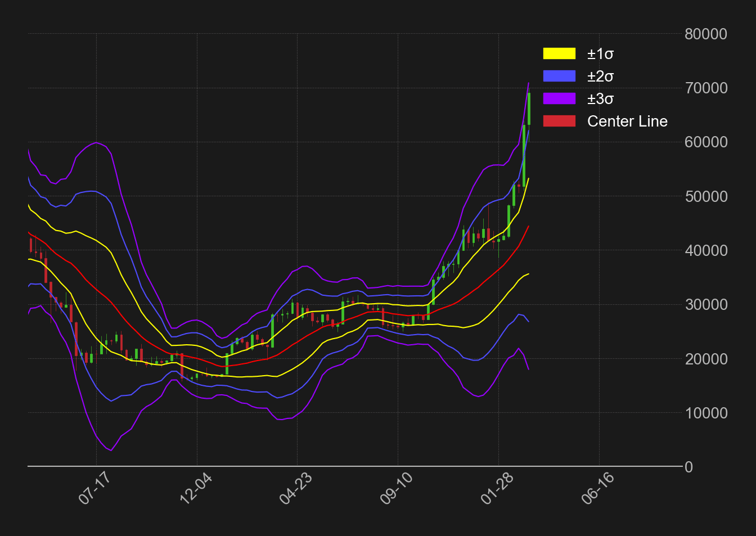This screenshot has width=756, height=536.
Task: Click the 06-16 x-axis tick label
Action: point(597,488)
